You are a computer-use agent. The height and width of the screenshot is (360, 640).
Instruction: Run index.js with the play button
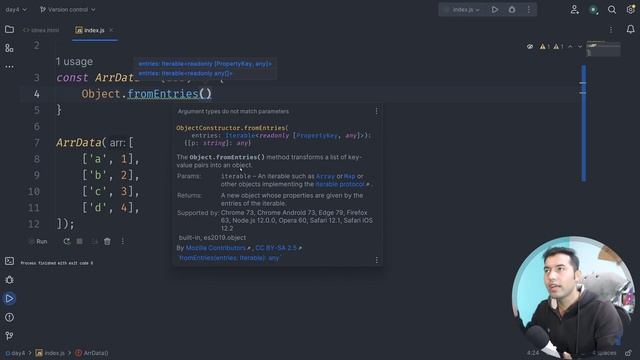point(495,9)
